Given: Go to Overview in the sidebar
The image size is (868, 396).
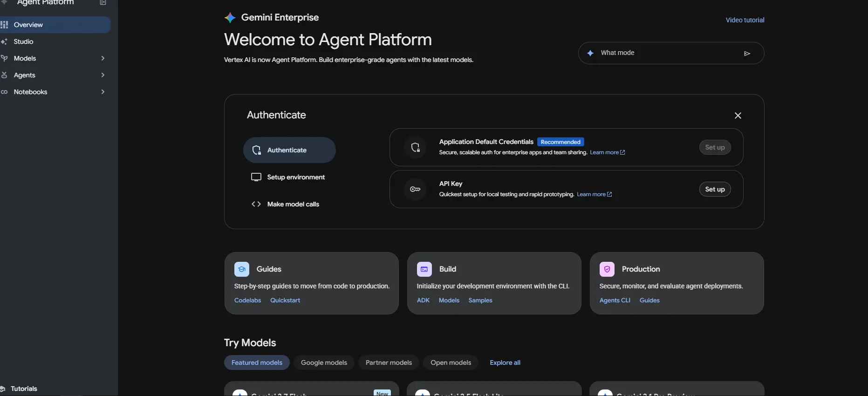Looking at the screenshot, I should click(55, 25).
